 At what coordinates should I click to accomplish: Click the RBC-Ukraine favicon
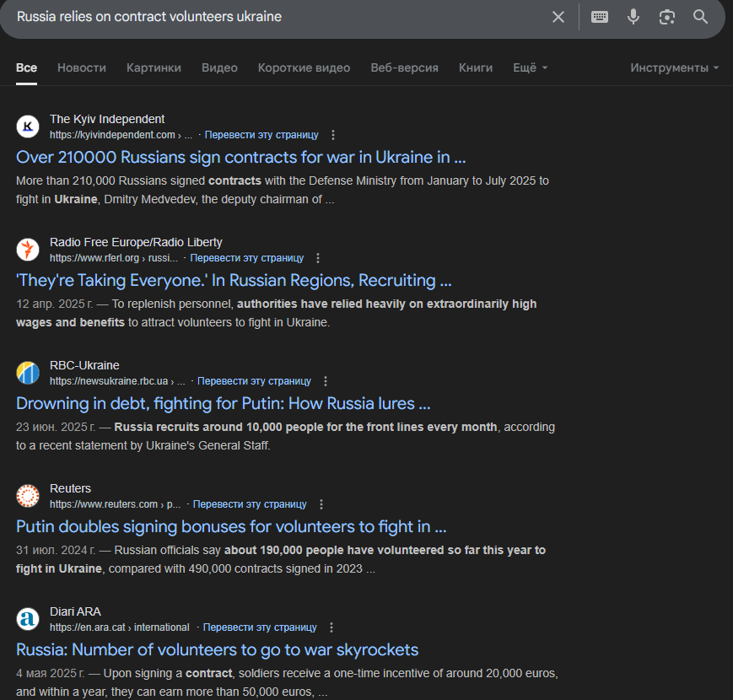pyautogui.click(x=28, y=373)
